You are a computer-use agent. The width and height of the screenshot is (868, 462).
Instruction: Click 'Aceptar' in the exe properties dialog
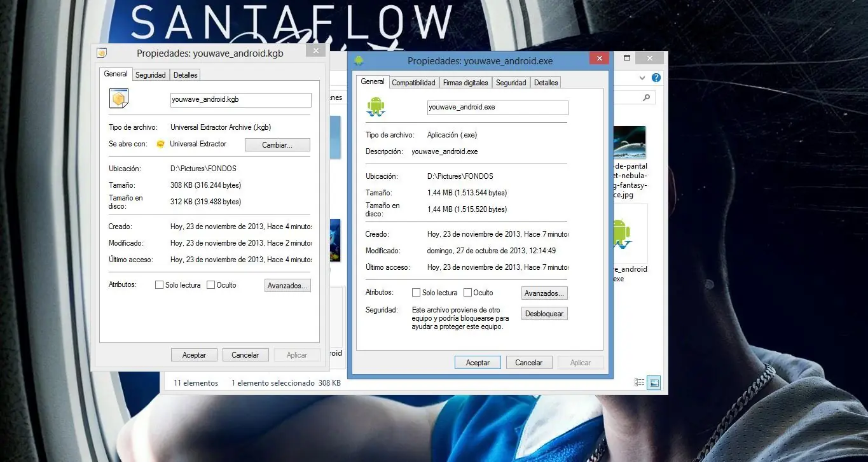(478, 363)
